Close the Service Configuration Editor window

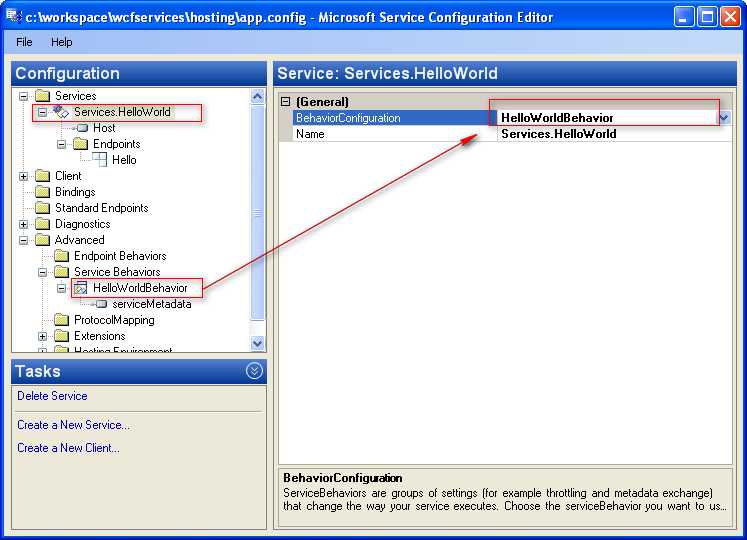click(x=730, y=17)
